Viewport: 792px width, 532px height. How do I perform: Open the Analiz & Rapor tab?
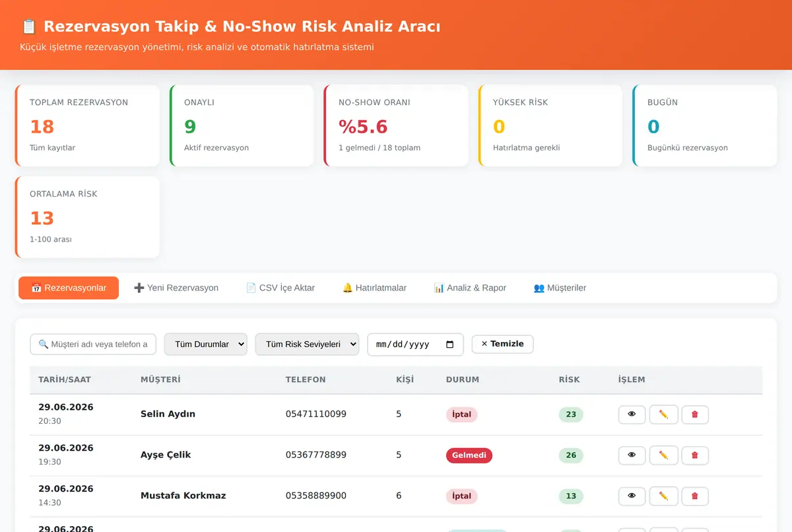[470, 288]
